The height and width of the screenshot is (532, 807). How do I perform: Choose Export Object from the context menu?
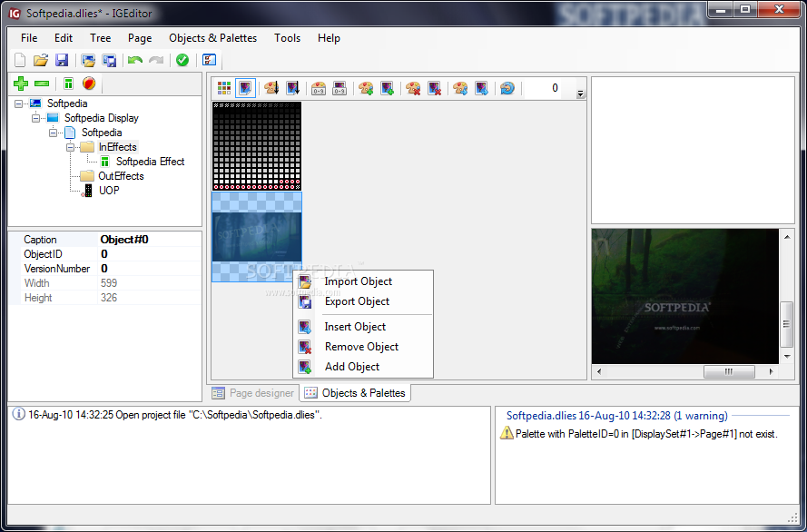click(x=363, y=301)
